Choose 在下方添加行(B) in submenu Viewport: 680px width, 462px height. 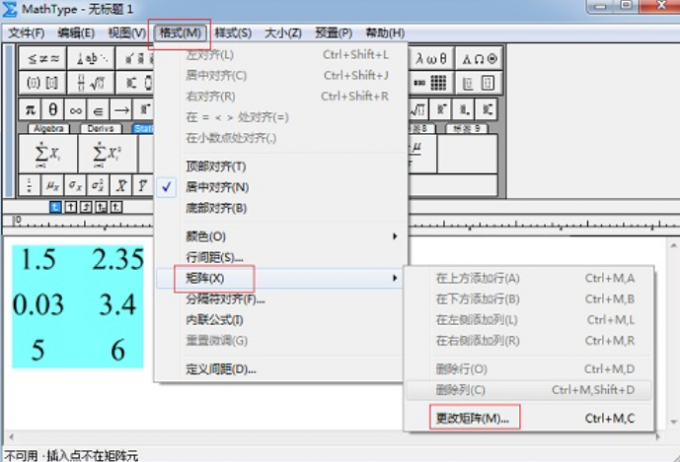click(x=529, y=299)
